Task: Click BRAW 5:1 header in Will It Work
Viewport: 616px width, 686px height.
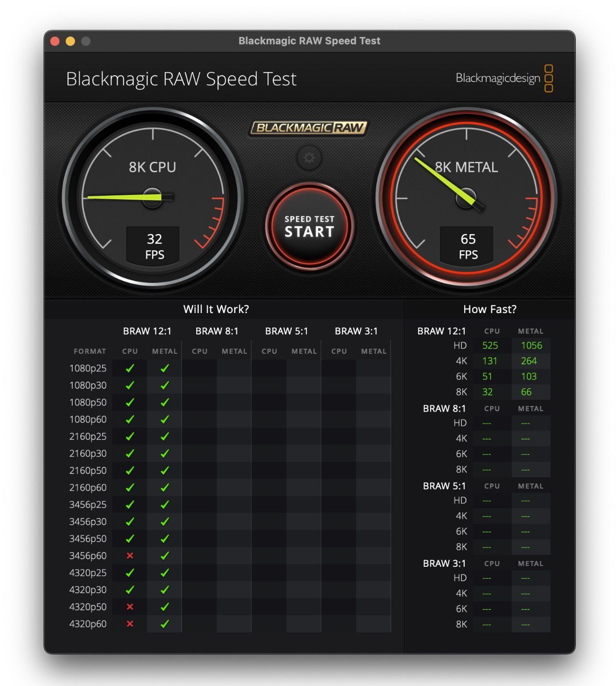Action: pyautogui.click(x=286, y=331)
